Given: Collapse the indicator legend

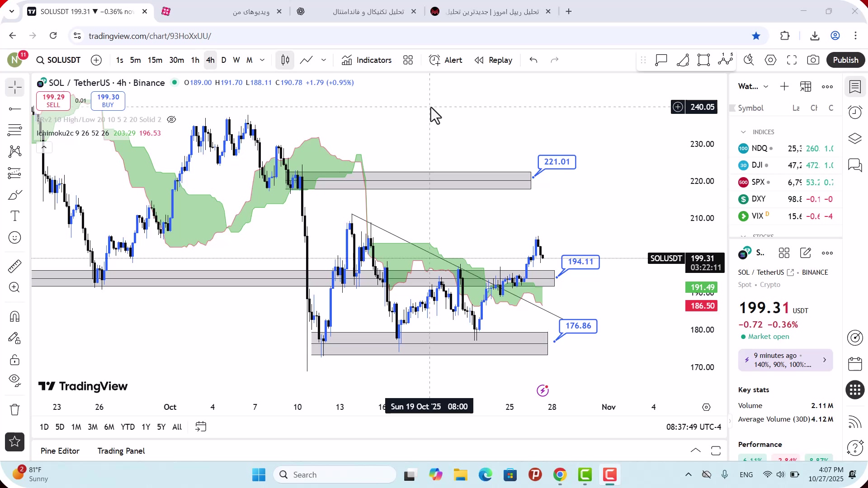Looking at the screenshot, I should click(44, 147).
